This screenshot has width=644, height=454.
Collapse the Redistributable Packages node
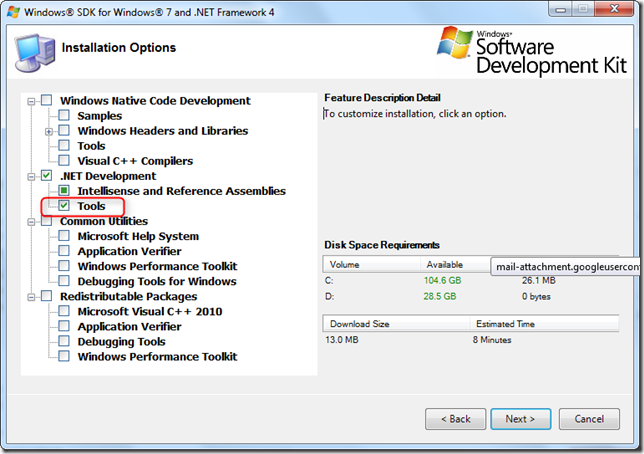[31, 297]
